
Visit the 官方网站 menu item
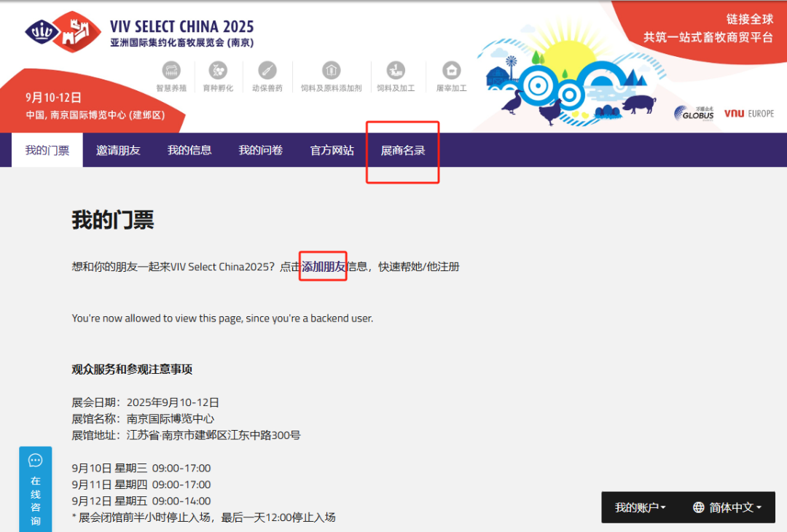[x=332, y=150]
